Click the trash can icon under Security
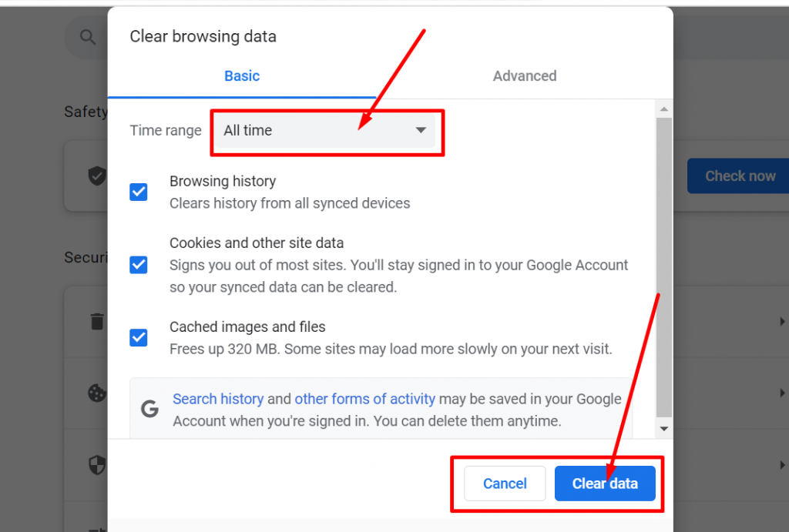The height and width of the screenshot is (532, 789). click(x=97, y=321)
